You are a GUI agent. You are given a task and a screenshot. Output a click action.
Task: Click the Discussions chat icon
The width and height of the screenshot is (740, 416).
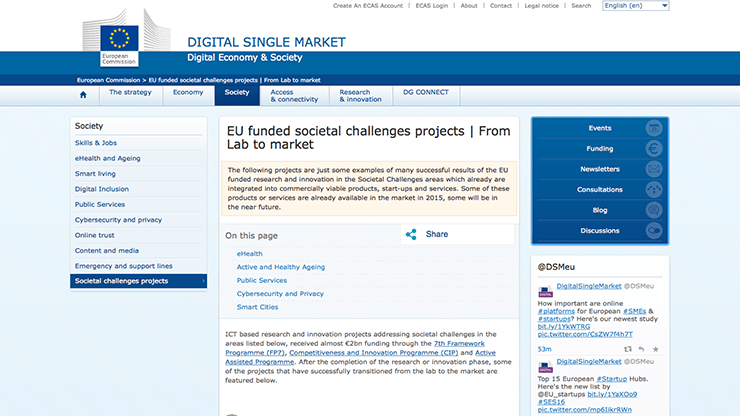(x=654, y=231)
